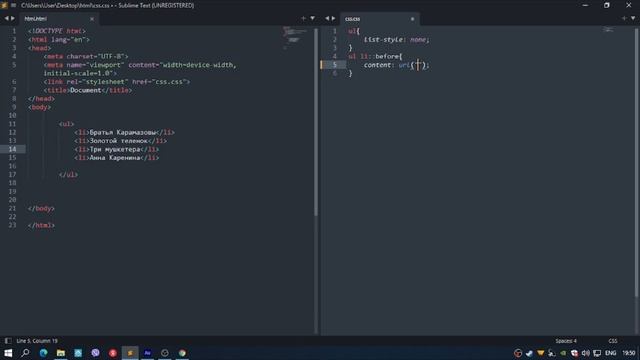Open File Explorer from taskbar
This screenshot has height=360, width=640.
(61, 353)
